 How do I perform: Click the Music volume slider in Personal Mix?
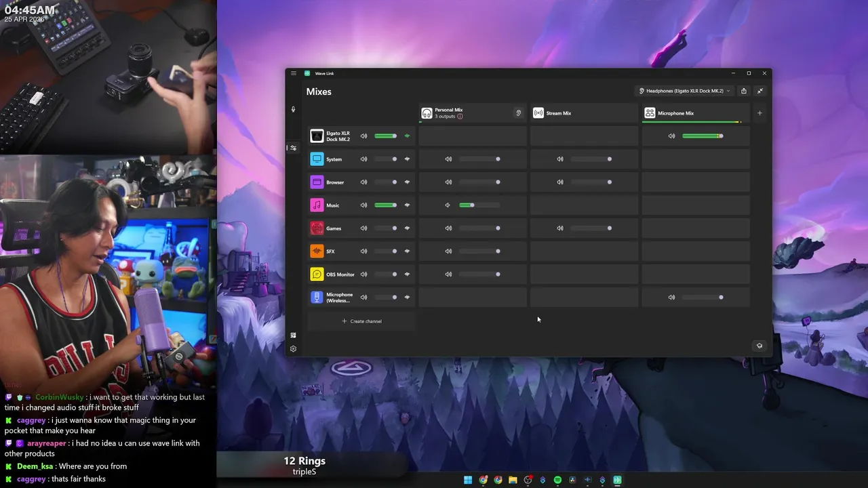479,205
